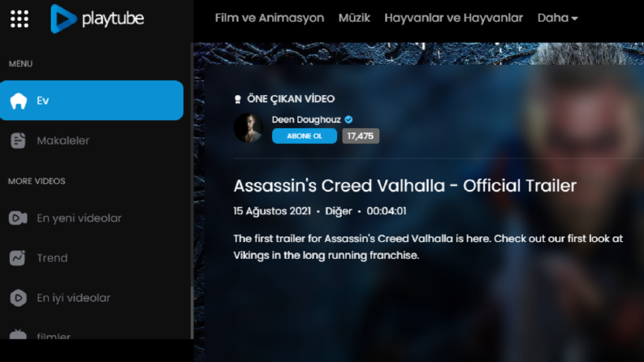Click the 00:04:01 duration text
Image resolution: width=644 pixels, height=362 pixels.
387,211
